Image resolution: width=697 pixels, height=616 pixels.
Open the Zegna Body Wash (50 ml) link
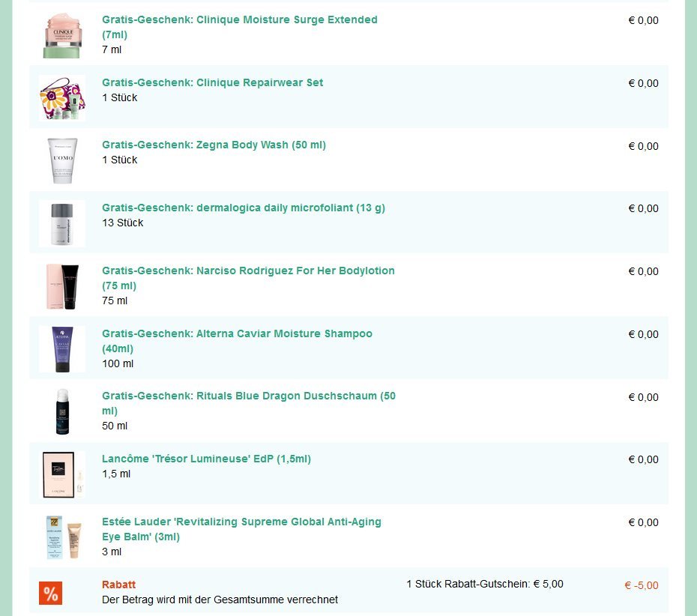214,145
